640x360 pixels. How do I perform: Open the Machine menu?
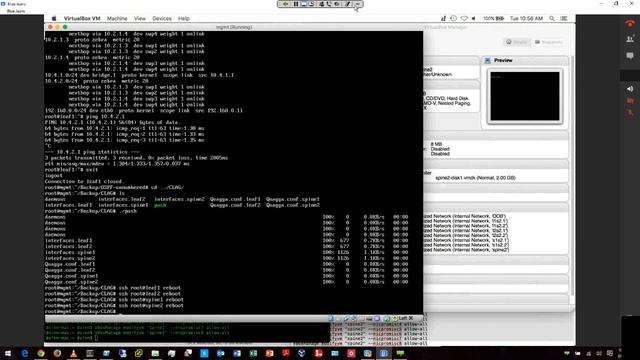pos(117,18)
